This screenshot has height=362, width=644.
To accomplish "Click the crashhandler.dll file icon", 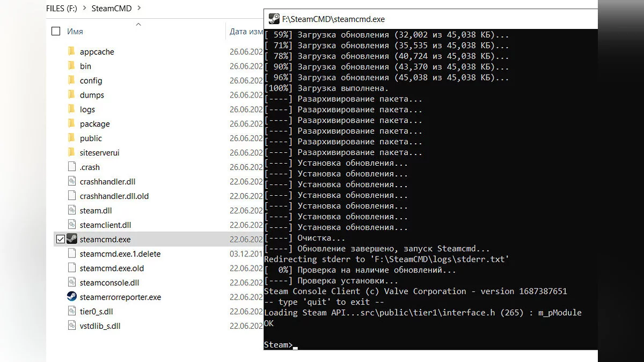I will click(72, 181).
